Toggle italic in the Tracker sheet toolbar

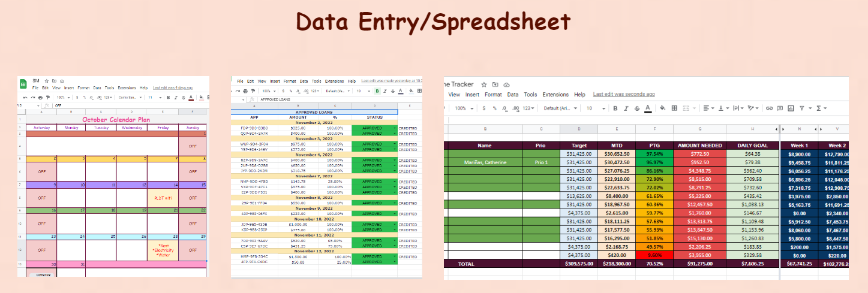point(626,108)
